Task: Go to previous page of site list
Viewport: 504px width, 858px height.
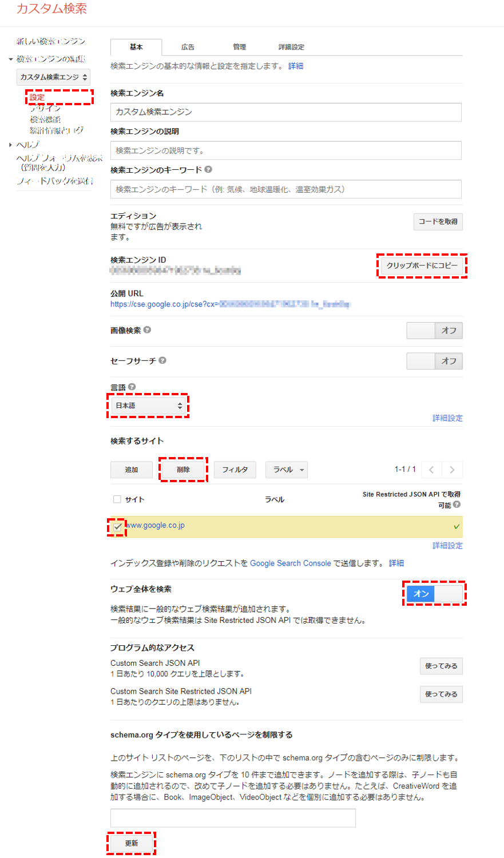Action: (x=431, y=470)
